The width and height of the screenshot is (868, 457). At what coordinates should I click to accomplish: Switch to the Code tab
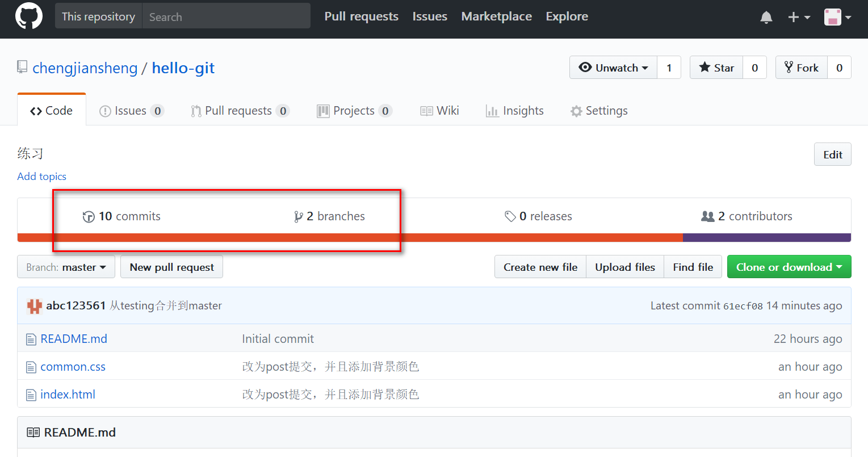(52, 110)
